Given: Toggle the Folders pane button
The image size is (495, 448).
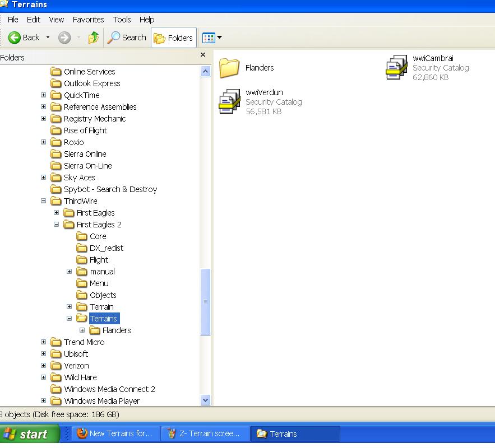Looking at the screenshot, I should (174, 38).
